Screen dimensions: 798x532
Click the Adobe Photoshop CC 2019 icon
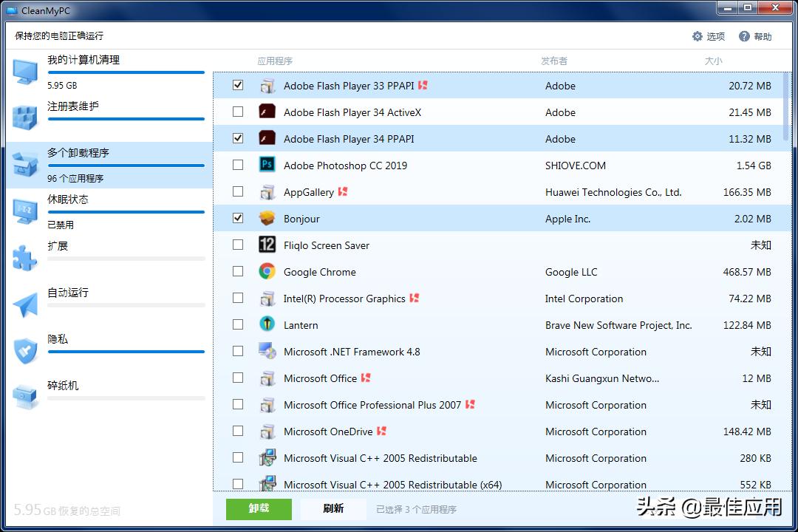click(x=267, y=166)
